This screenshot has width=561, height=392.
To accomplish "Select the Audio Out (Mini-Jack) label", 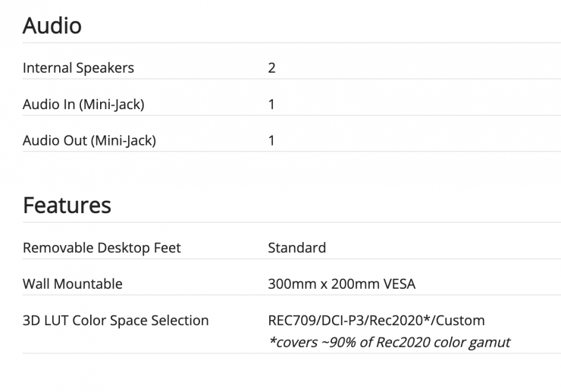I will point(89,140).
